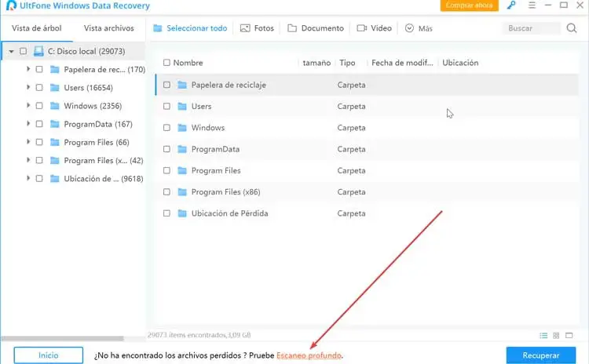Tick the C: Disco local tree checkbox
The width and height of the screenshot is (589, 364).
coord(24,51)
